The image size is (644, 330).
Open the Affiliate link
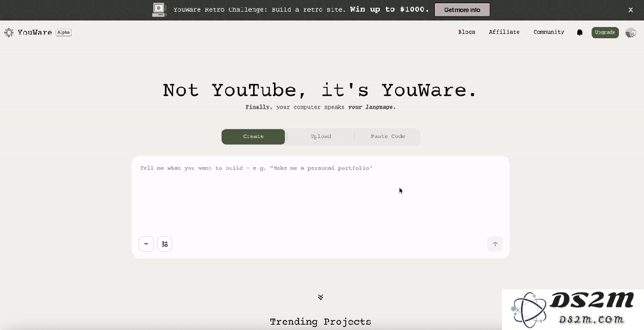504,32
